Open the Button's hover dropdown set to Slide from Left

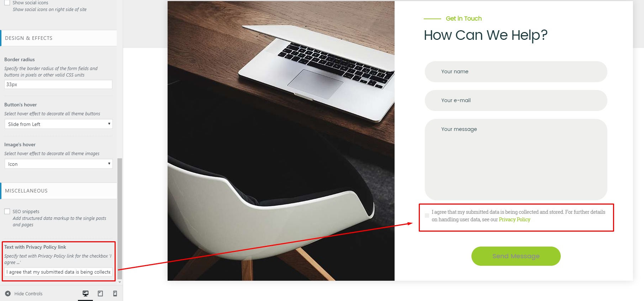[58, 124]
